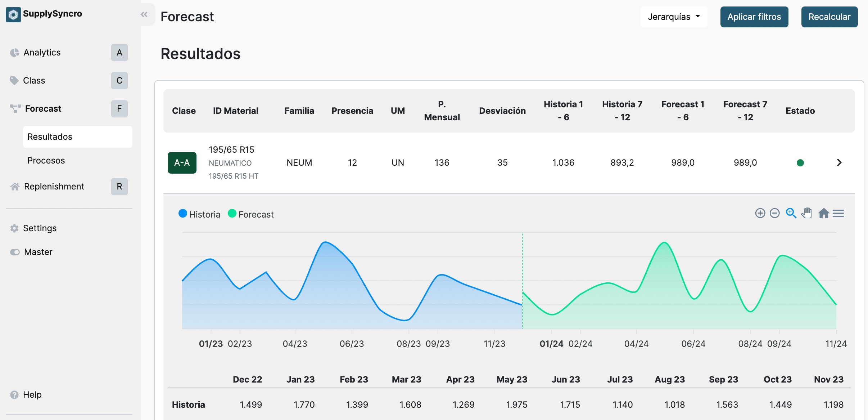
Task: Open the chart hamburger menu
Action: (x=838, y=213)
